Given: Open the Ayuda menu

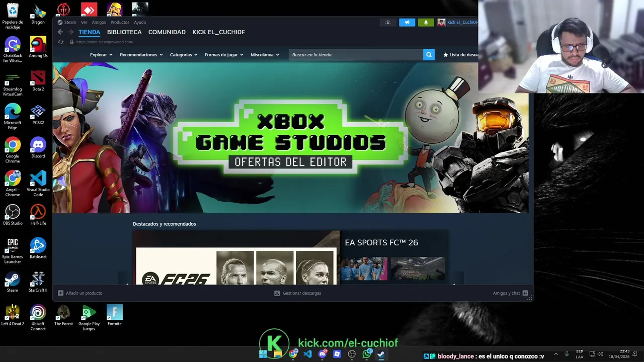Looking at the screenshot, I should pyautogui.click(x=140, y=22).
